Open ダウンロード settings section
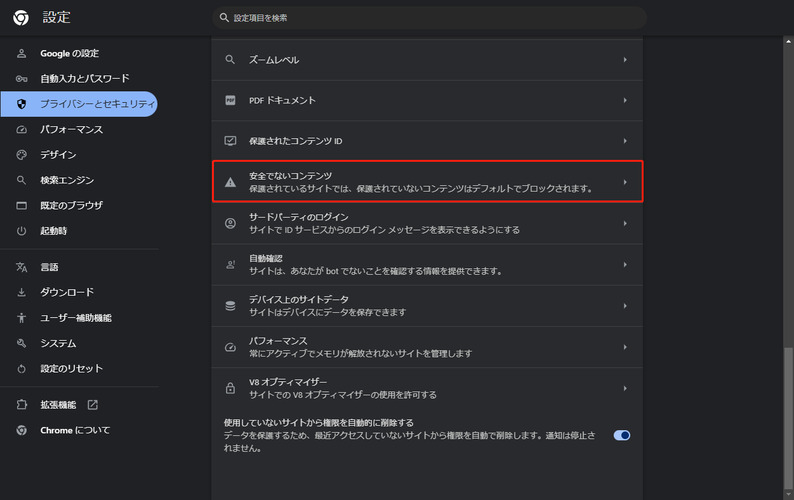The width and height of the screenshot is (794, 500). pyautogui.click(x=67, y=292)
